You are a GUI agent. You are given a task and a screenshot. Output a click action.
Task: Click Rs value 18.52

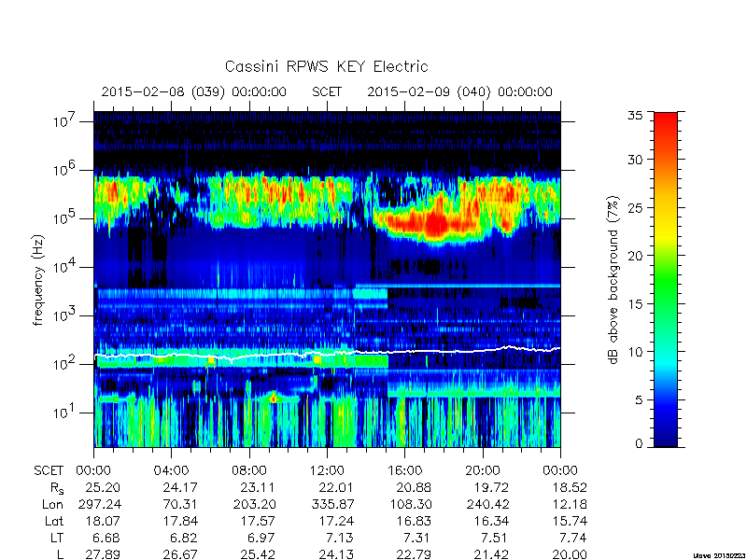[x=570, y=487]
